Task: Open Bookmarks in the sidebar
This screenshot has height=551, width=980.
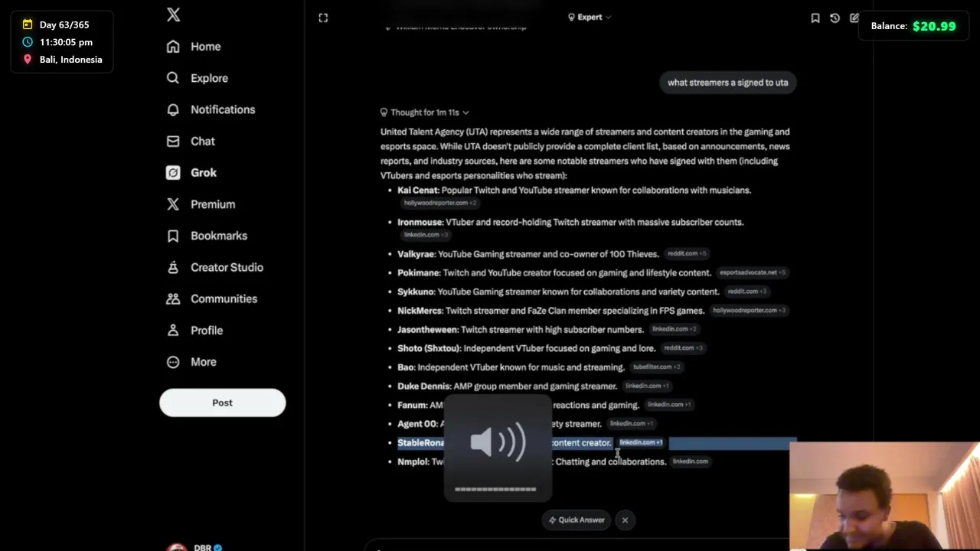Action: point(207,236)
